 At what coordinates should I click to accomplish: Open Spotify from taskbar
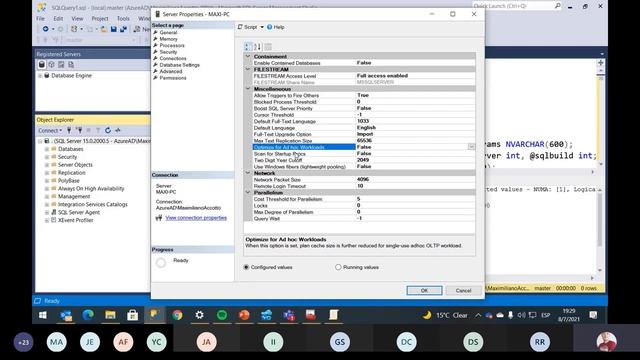[222, 315]
